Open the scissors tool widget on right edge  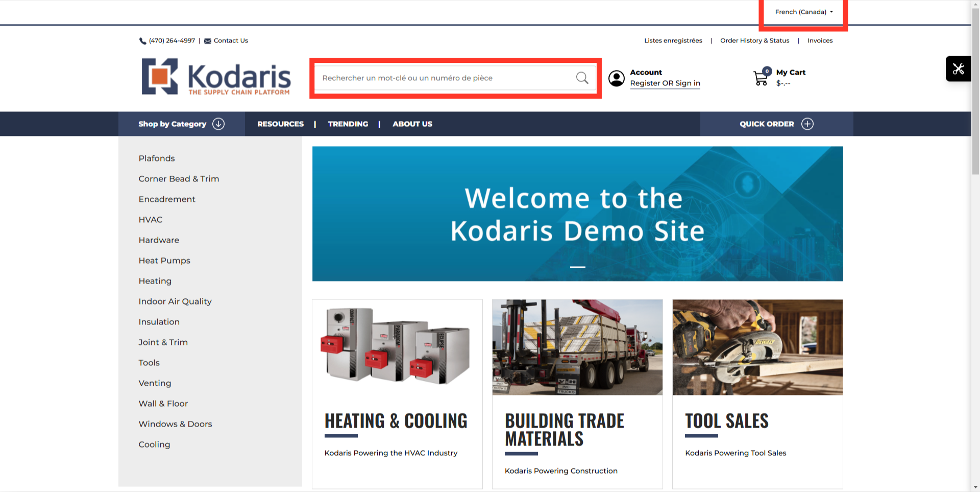tap(958, 68)
